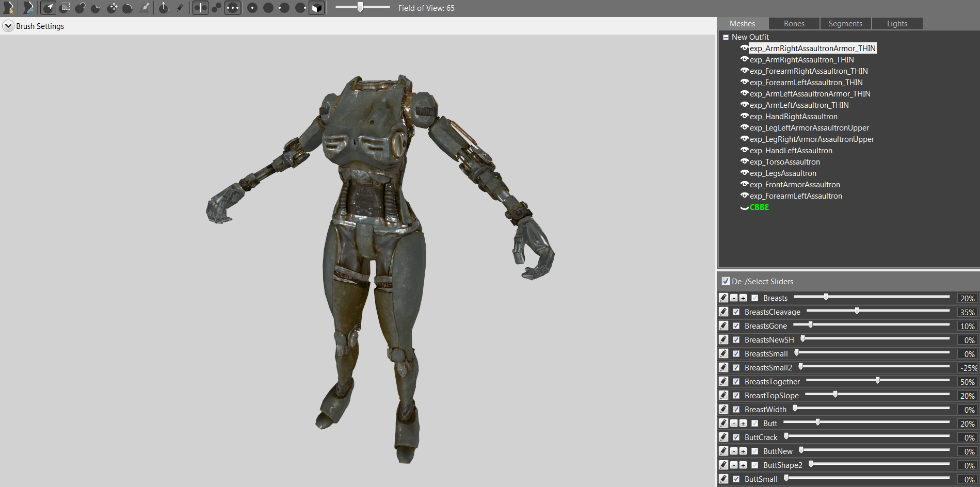The image size is (980, 487).
Task: Hide the exp_LegsAssaultron mesh via eye icon
Action: click(x=744, y=173)
